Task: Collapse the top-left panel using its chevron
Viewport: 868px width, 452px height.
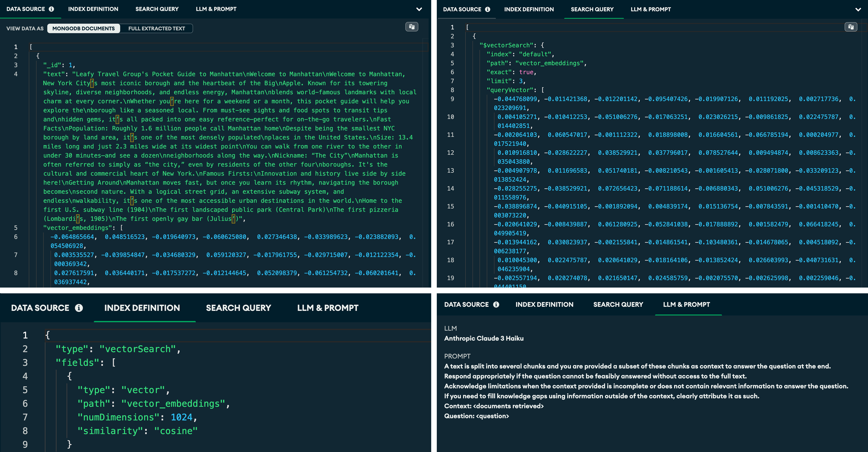Action: coord(419,9)
